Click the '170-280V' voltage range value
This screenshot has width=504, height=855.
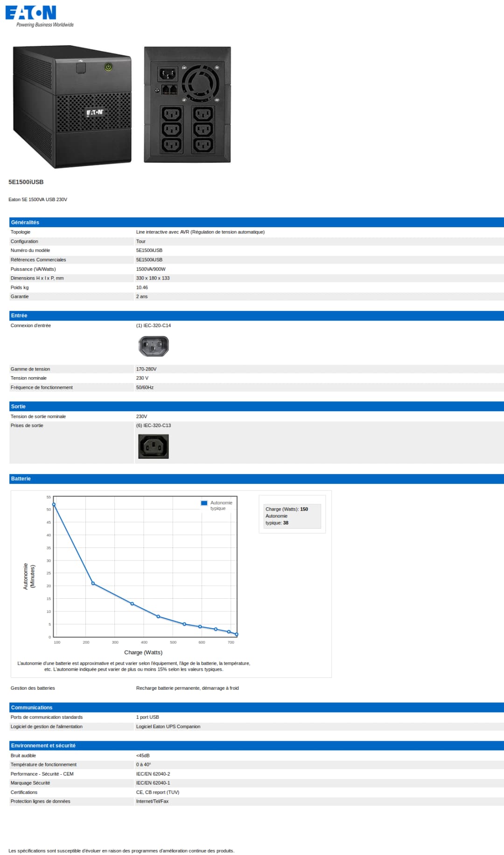(146, 369)
